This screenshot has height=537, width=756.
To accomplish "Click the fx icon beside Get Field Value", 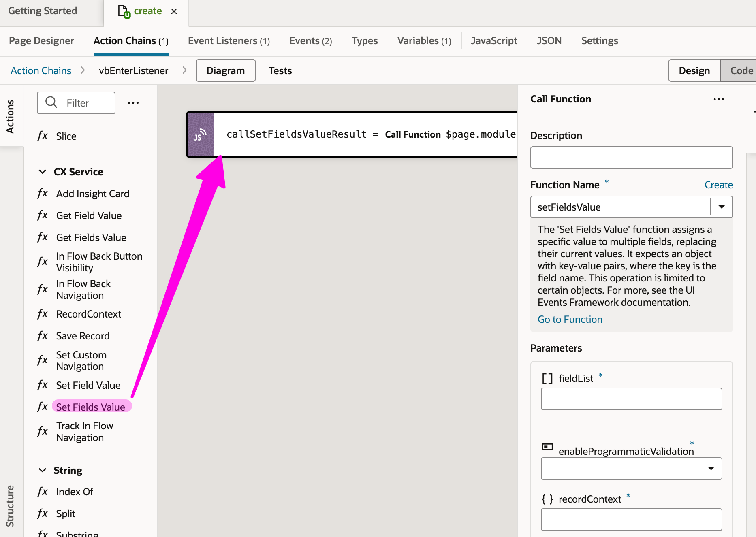I will pyautogui.click(x=43, y=215).
